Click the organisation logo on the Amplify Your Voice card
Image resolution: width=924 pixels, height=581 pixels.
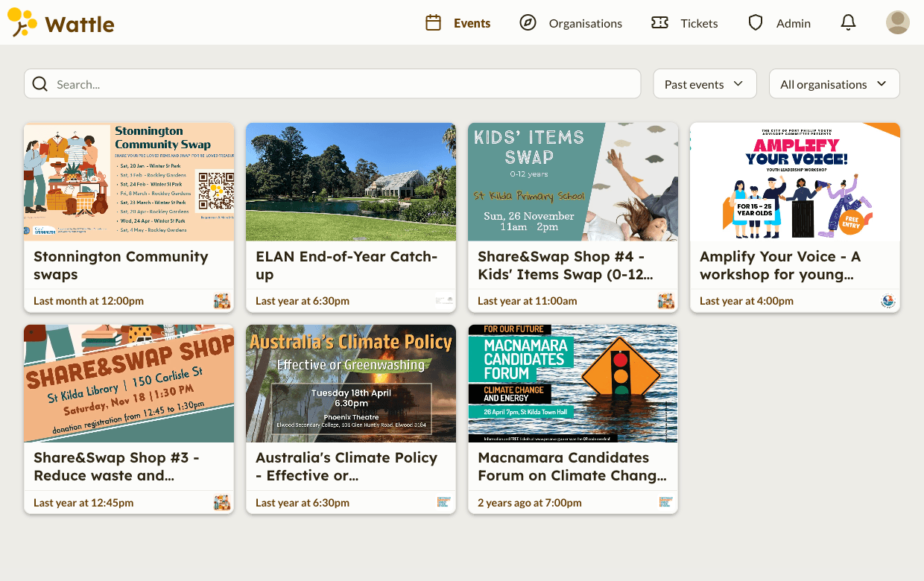point(887,301)
